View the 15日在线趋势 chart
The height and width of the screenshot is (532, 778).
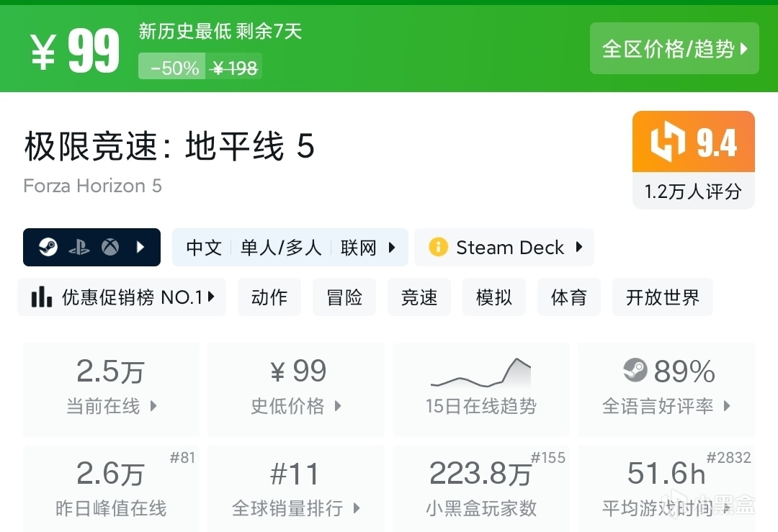pos(480,389)
